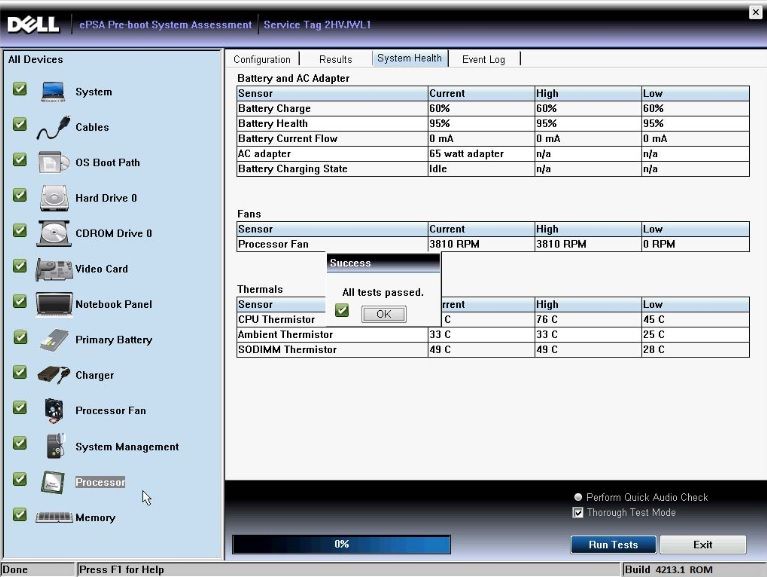Click the Service Tag 2HVJWL1 text

coord(317,24)
